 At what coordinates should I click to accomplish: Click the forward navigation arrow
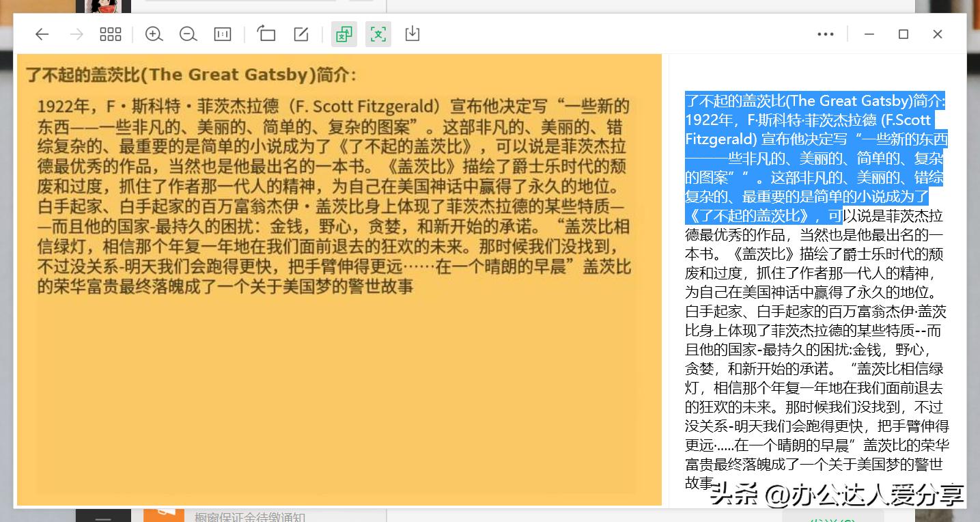[x=76, y=33]
